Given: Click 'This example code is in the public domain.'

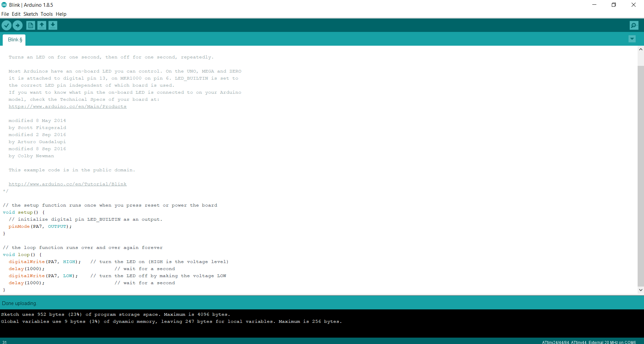Looking at the screenshot, I should 72,170.
